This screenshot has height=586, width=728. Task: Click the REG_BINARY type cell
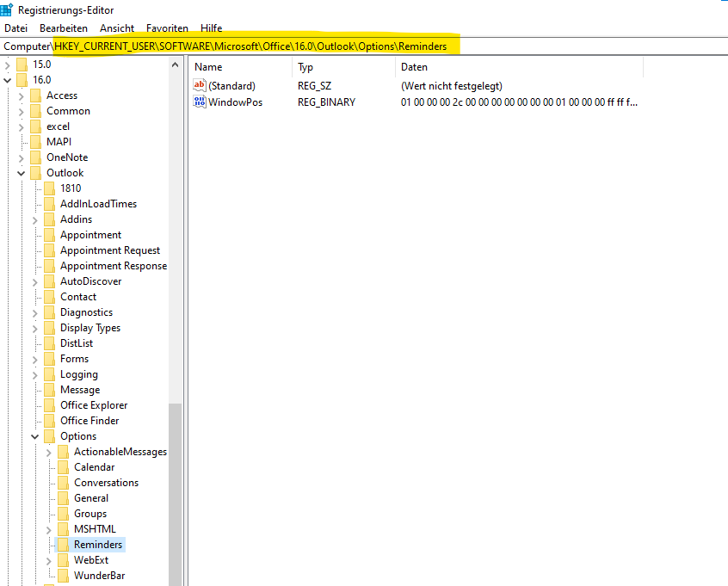(x=326, y=102)
